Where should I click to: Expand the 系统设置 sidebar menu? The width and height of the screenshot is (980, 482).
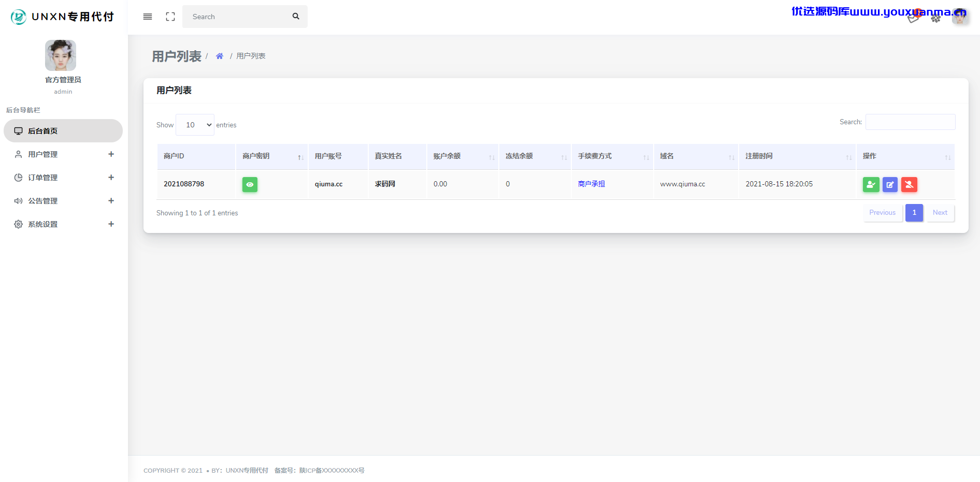(x=63, y=224)
